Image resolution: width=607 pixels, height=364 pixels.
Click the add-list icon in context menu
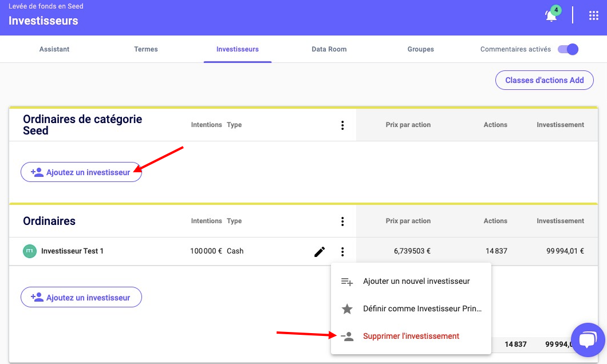click(x=347, y=282)
